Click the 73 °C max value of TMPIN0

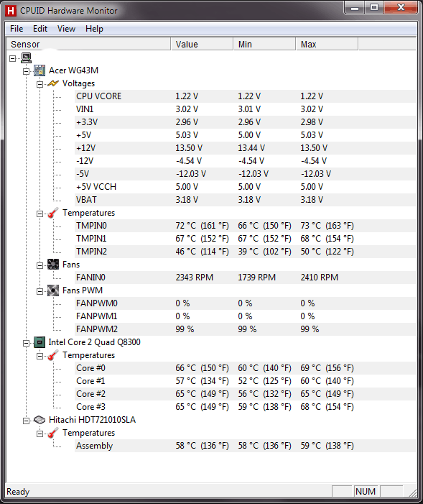point(327,226)
